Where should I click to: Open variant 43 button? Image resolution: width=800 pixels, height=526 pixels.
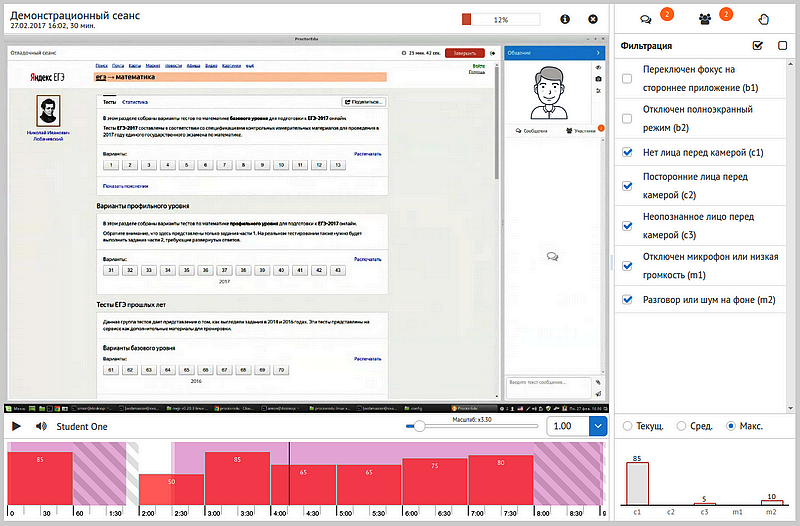[338, 270]
